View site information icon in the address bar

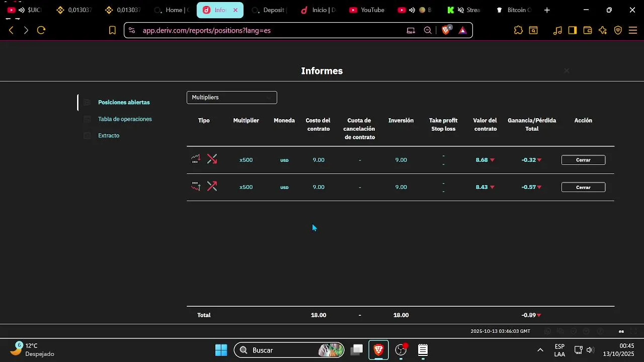pos(132,30)
